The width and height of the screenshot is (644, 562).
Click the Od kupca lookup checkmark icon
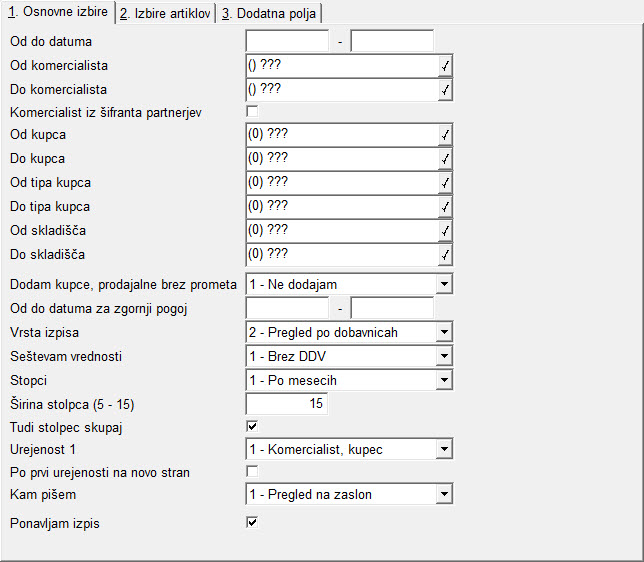[x=445, y=135]
